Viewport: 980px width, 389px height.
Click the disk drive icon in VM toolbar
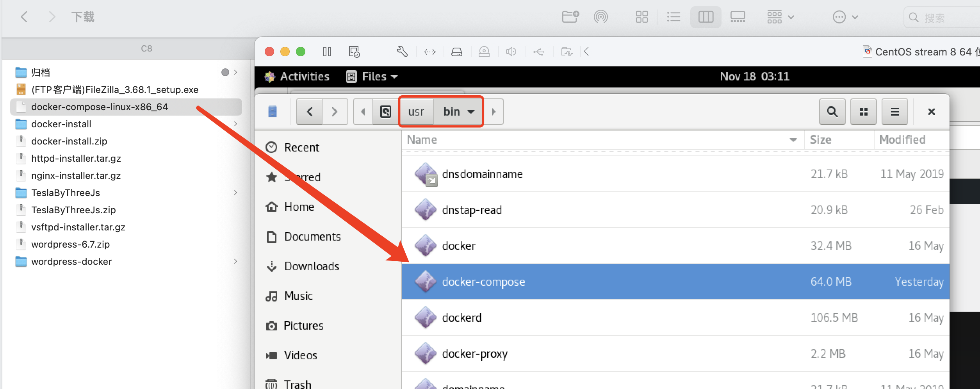(x=457, y=51)
